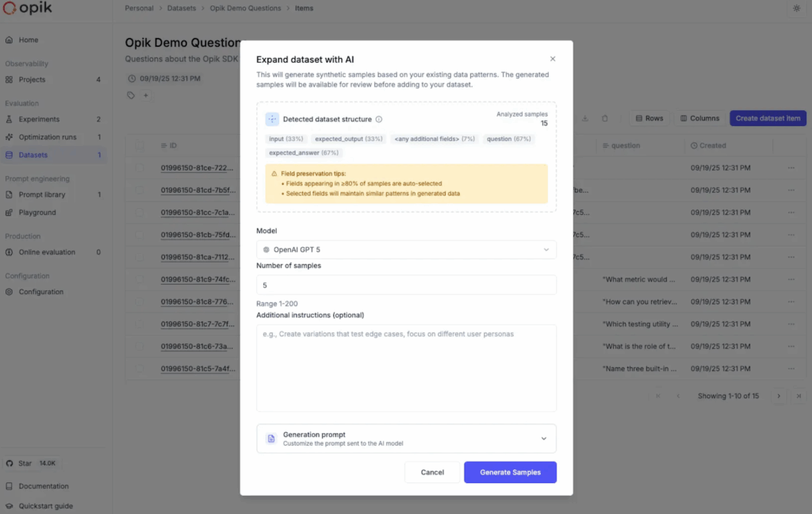Click the download icon above the table
This screenshot has height=514, width=812.
point(585,118)
